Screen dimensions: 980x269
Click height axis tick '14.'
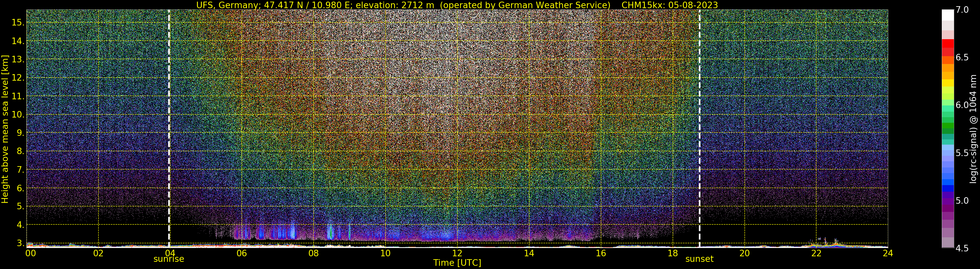tap(18, 41)
